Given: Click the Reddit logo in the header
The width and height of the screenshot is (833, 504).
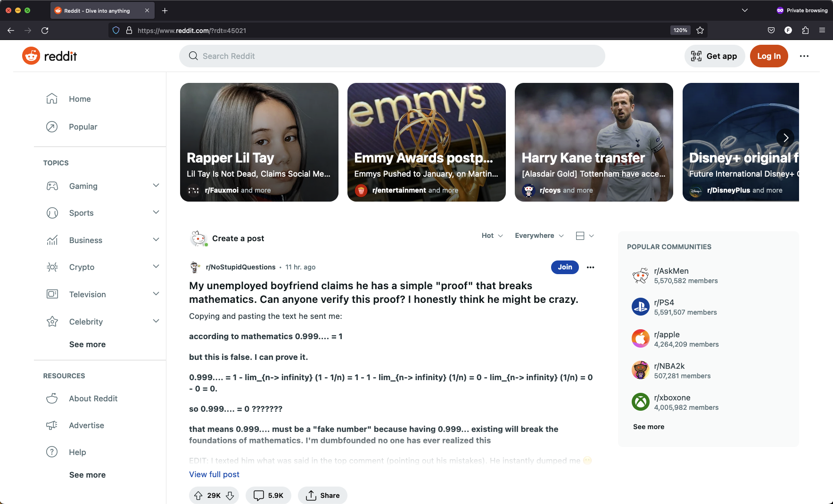Looking at the screenshot, I should (x=49, y=56).
